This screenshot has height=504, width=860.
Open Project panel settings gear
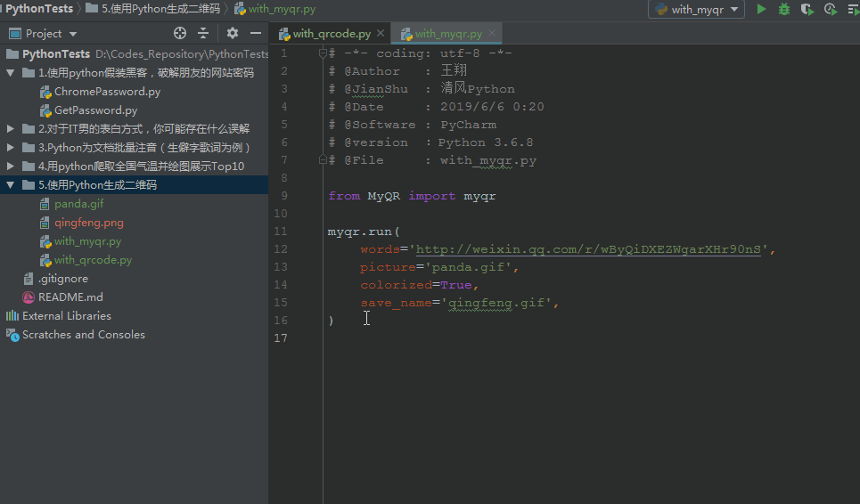pyautogui.click(x=233, y=34)
